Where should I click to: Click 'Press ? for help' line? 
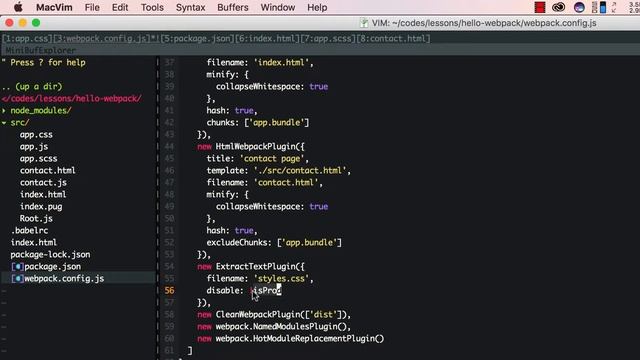point(44,62)
